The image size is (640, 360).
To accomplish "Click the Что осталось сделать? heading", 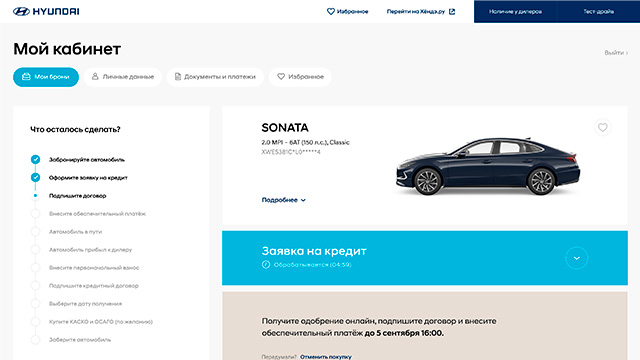I will [75, 129].
